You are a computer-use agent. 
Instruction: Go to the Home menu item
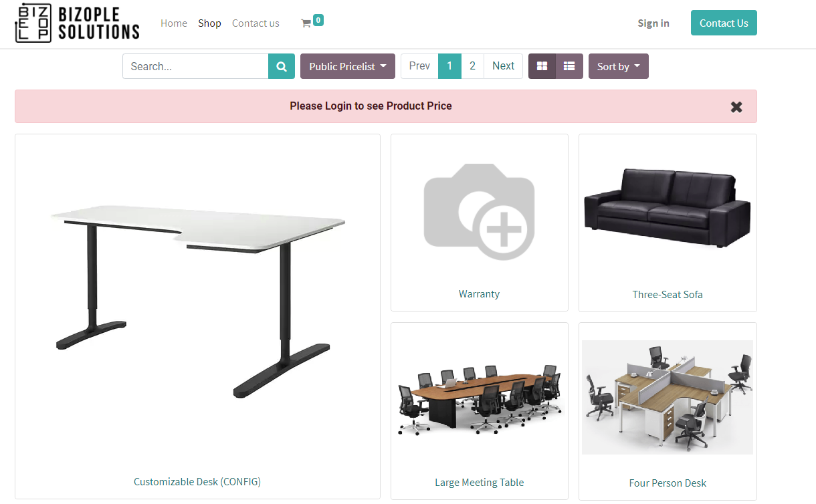pos(174,23)
